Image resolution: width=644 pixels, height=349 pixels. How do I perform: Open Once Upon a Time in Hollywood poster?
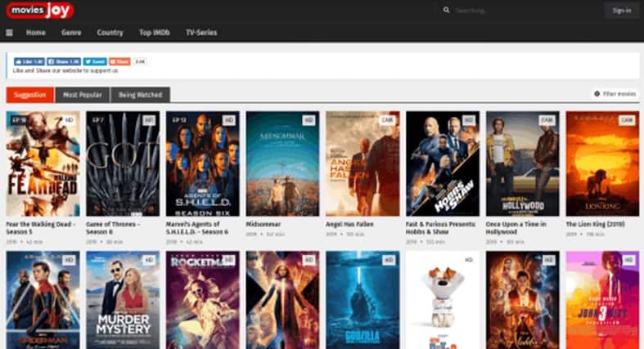pos(522,163)
